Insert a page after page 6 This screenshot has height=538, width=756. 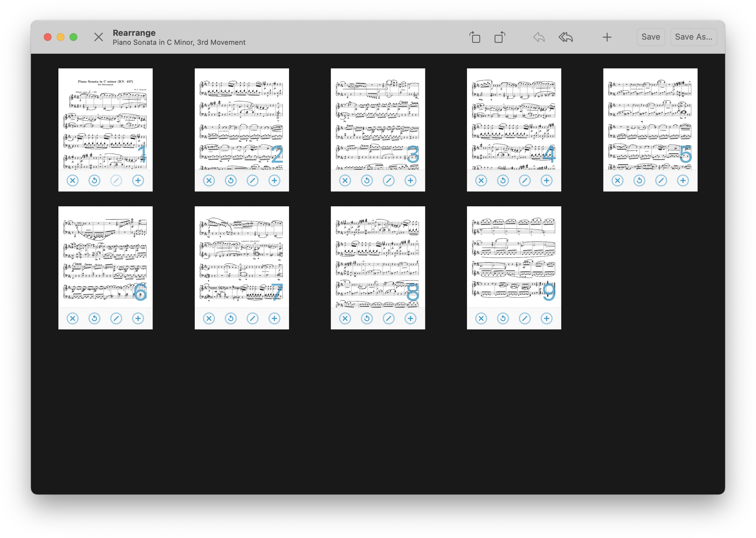coord(138,318)
